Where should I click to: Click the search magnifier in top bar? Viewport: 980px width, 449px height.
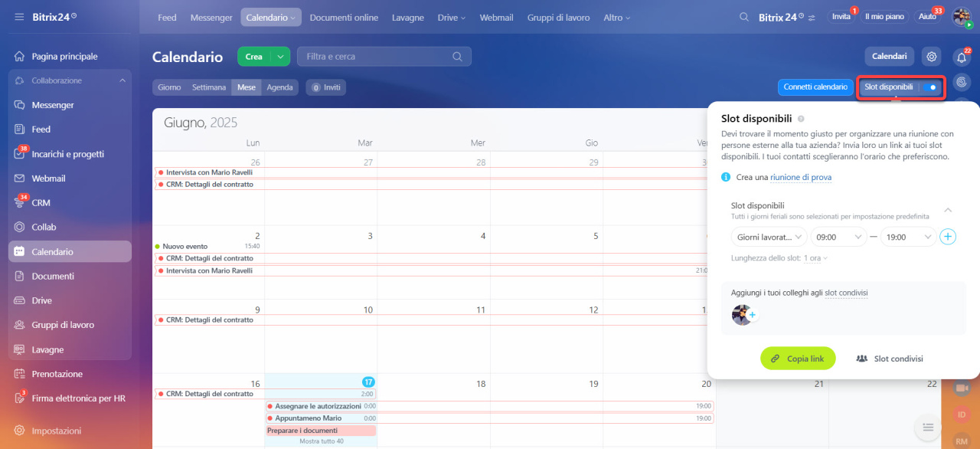point(744,17)
